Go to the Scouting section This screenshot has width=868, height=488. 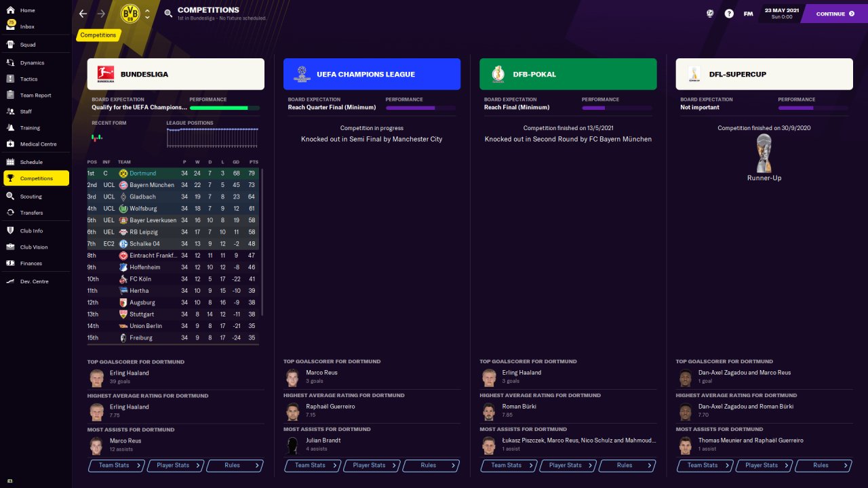click(x=31, y=196)
